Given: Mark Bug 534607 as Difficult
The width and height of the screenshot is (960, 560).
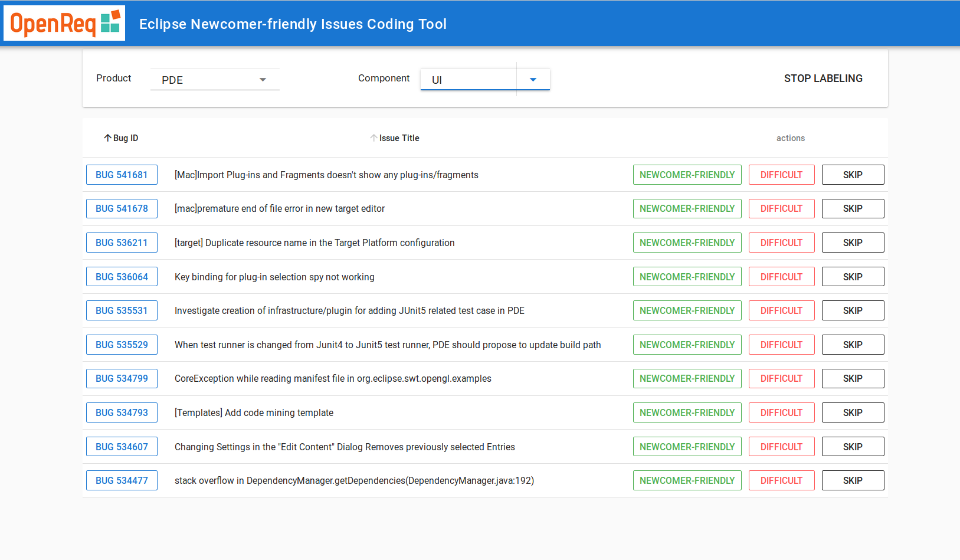Looking at the screenshot, I should coord(781,447).
